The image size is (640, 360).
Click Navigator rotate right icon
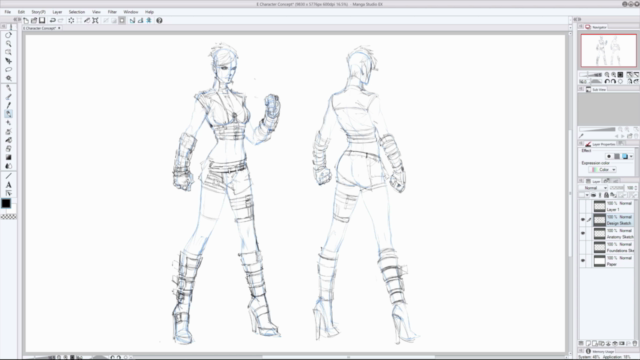pyautogui.click(x=613, y=81)
